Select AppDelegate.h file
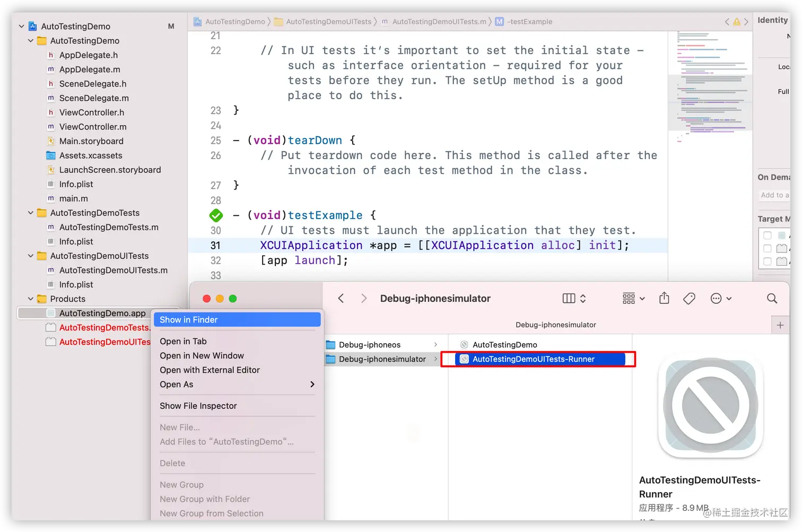Screen dimensions: 802x532 pos(89,55)
